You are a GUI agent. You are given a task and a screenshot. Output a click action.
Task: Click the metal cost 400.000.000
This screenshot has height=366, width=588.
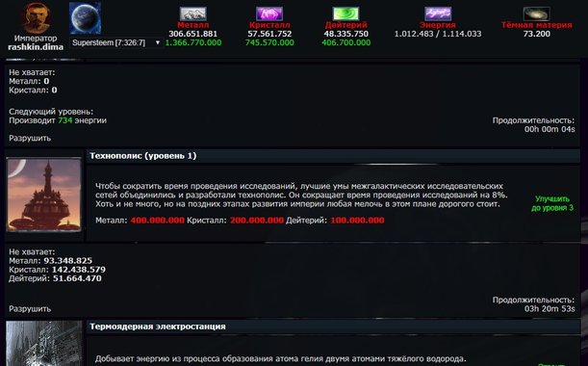[x=158, y=221]
